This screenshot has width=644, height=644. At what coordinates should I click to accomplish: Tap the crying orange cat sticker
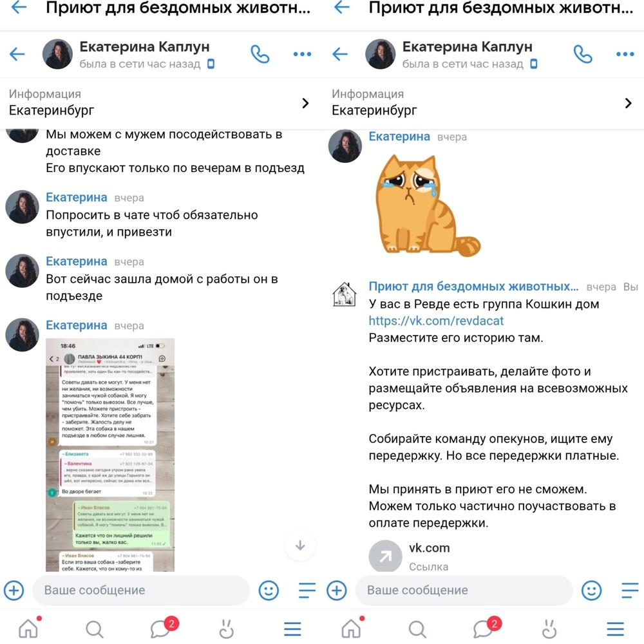pyautogui.click(x=427, y=205)
